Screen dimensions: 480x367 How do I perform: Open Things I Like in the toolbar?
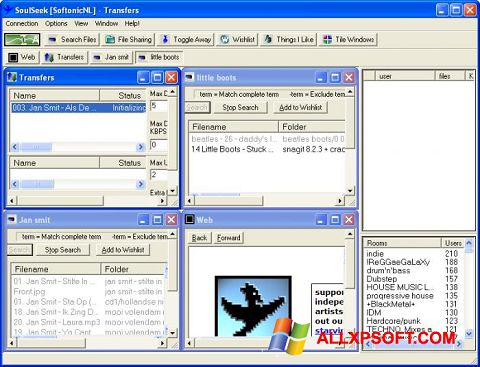[x=289, y=40]
